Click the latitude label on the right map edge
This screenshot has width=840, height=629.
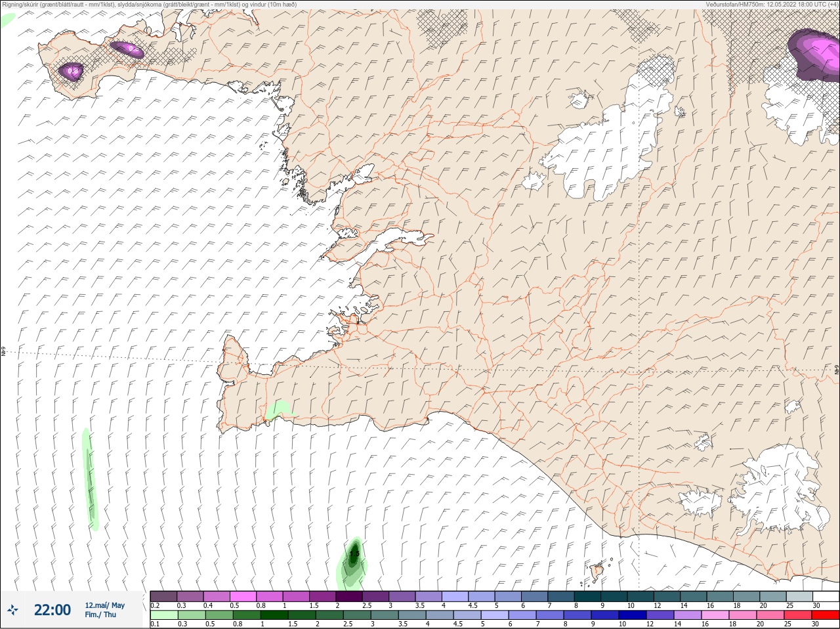tap(836, 370)
